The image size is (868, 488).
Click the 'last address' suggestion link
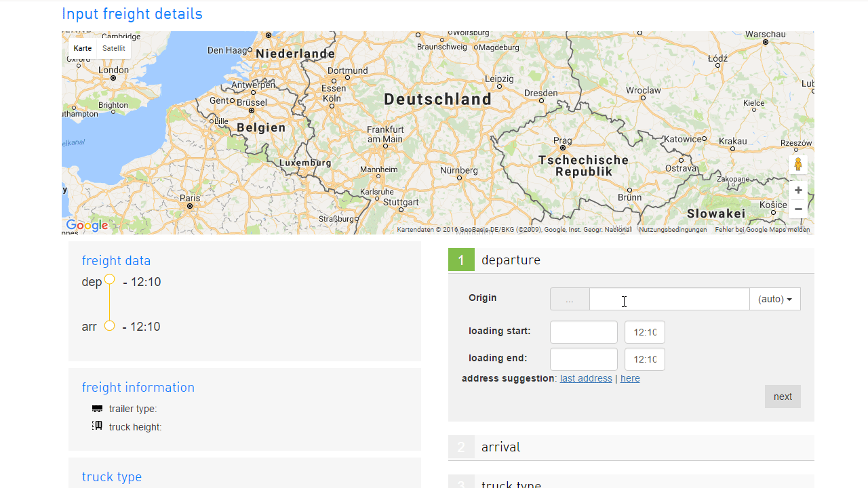(x=586, y=378)
